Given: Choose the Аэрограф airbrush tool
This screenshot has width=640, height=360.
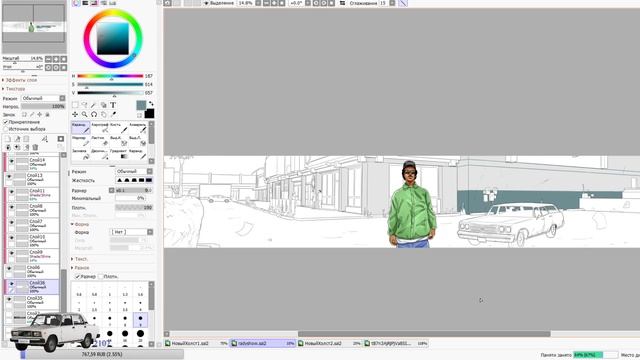Looking at the screenshot, I should (100, 127).
